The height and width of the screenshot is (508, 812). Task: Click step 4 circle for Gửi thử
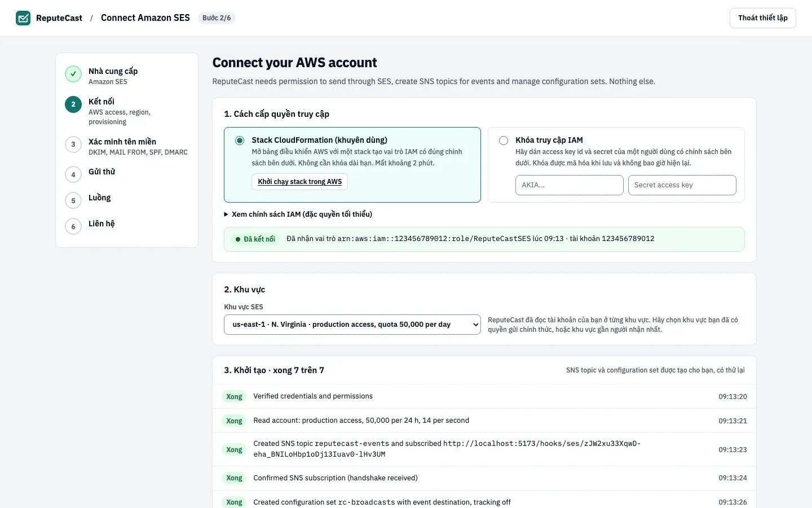coord(73,175)
